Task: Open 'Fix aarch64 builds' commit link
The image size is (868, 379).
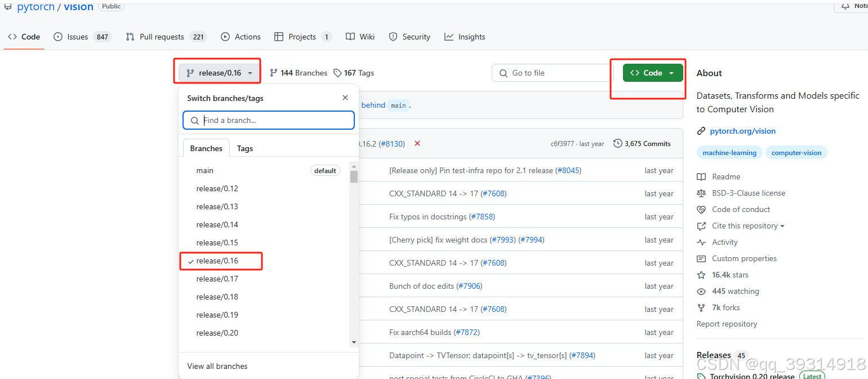Action: tap(420, 332)
